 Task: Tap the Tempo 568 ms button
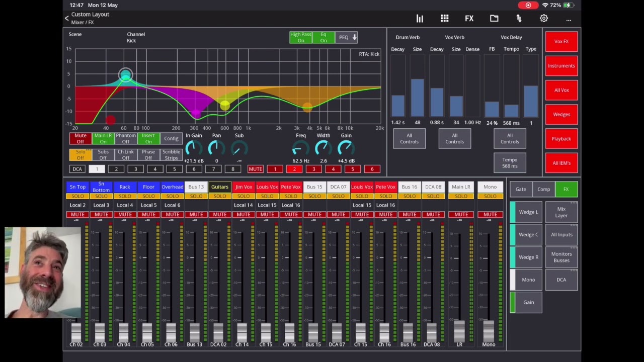tap(510, 163)
